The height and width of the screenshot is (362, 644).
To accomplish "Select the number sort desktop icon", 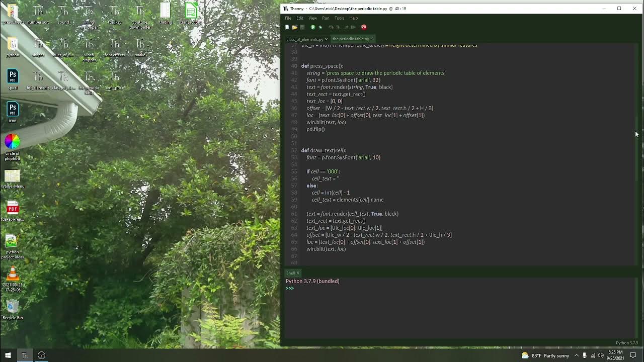I will (38, 14).
